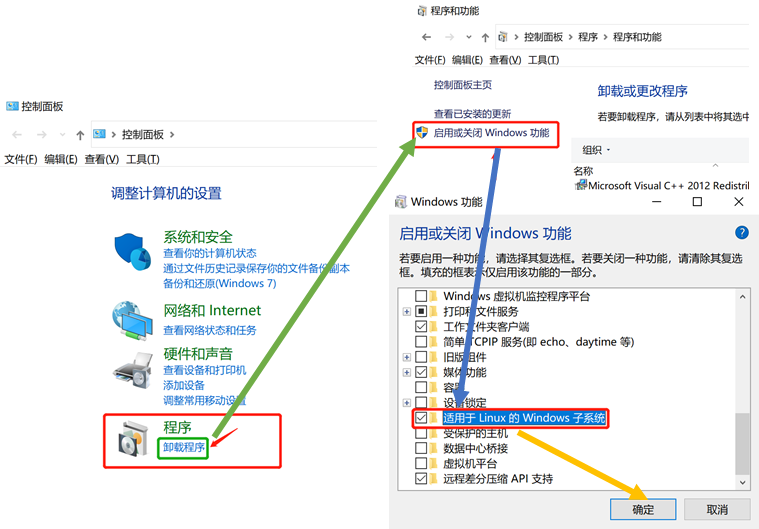Click the forward arrow in Programs and Features window

coord(450,37)
